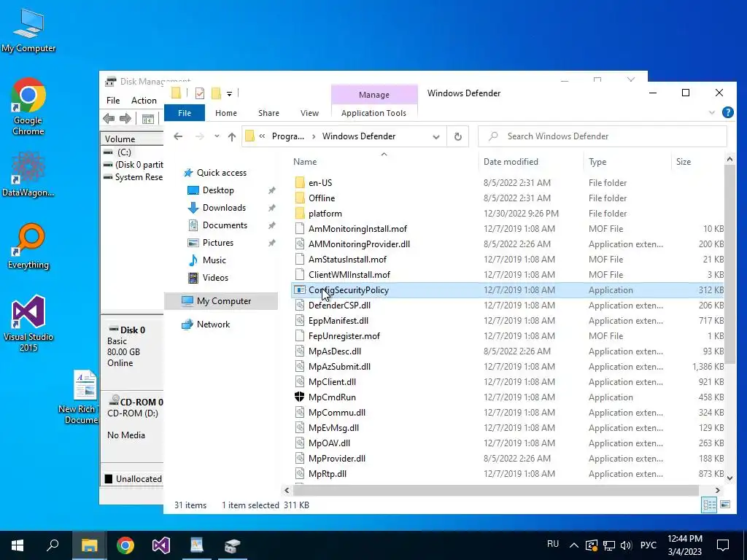Switch to large icons view layout icon
This screenshot has height=560, width=747.
coord(725,505)
